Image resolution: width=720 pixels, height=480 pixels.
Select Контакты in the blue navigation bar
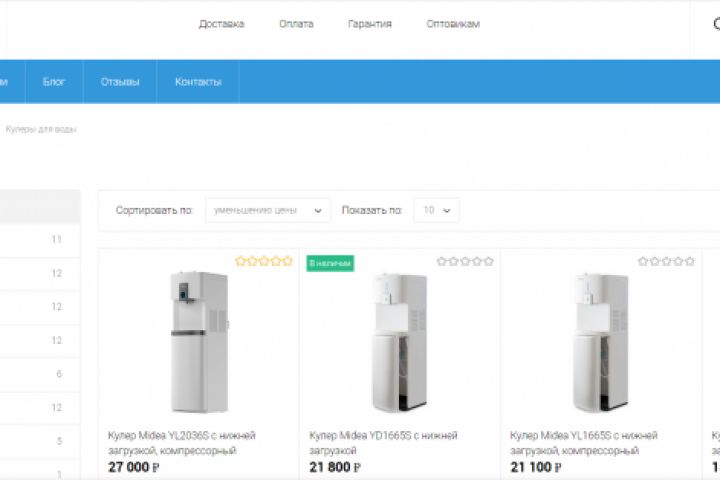198,82
